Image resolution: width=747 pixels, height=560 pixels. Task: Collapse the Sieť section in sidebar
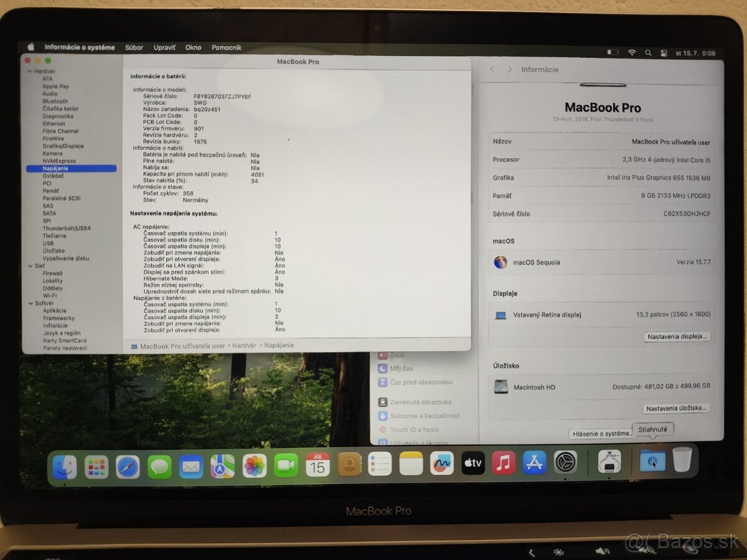coord(29,266)
